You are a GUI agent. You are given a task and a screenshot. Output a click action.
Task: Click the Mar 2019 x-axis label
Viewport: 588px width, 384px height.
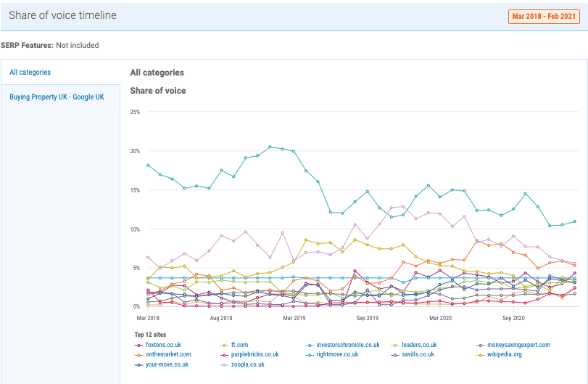[x=294, y=318]
